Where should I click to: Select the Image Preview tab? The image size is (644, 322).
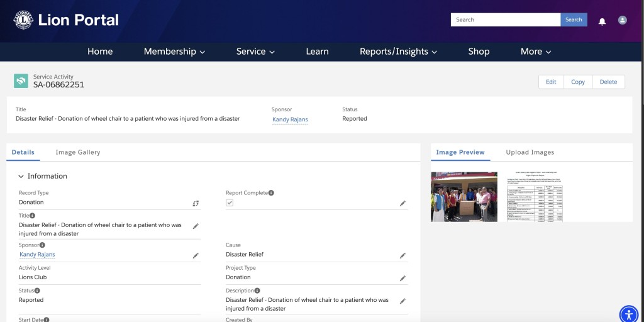(x=460, y=152)
